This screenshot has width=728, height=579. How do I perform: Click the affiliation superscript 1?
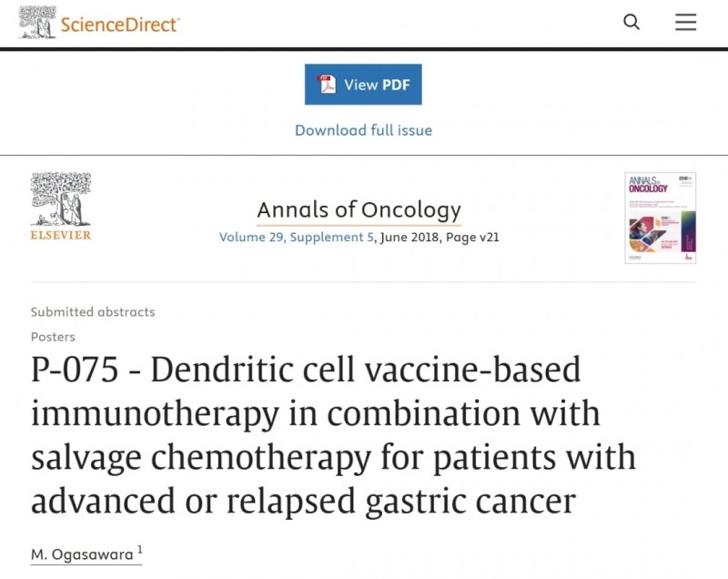[x=140, y=550]
